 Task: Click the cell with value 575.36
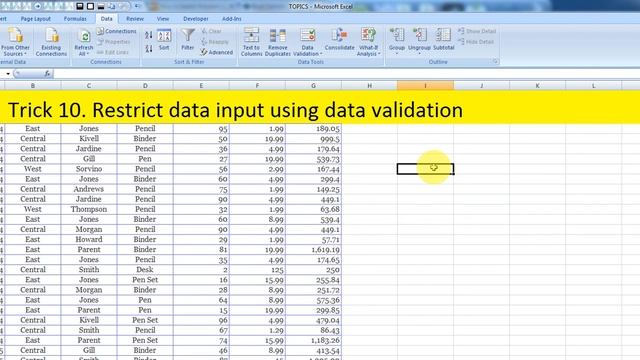pyautogui.click(x=313, y=300)
